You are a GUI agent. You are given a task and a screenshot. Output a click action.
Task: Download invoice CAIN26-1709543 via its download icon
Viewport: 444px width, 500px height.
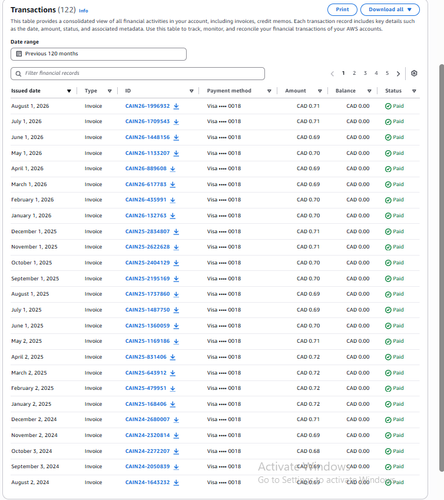(176, 122)
